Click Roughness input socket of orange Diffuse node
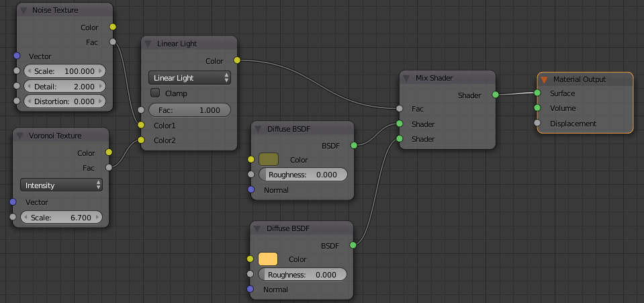The image size is (644, 303). coord(250,274)
